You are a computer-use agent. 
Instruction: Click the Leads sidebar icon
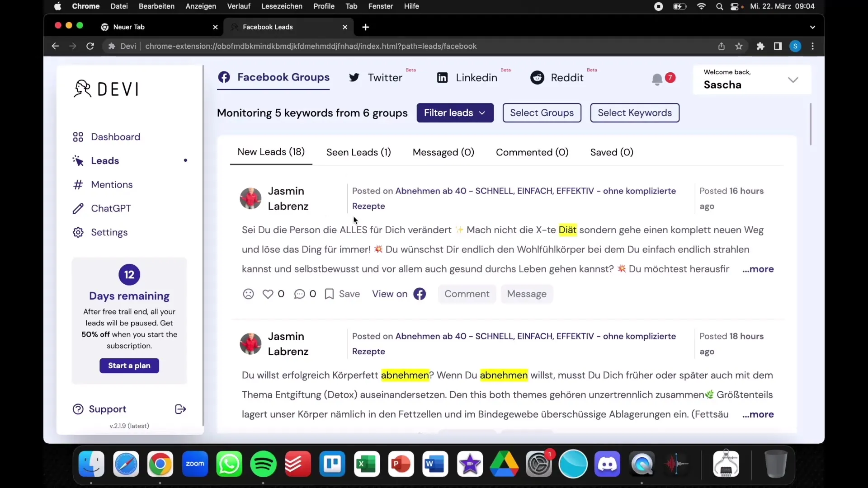[x=78, y=161]
